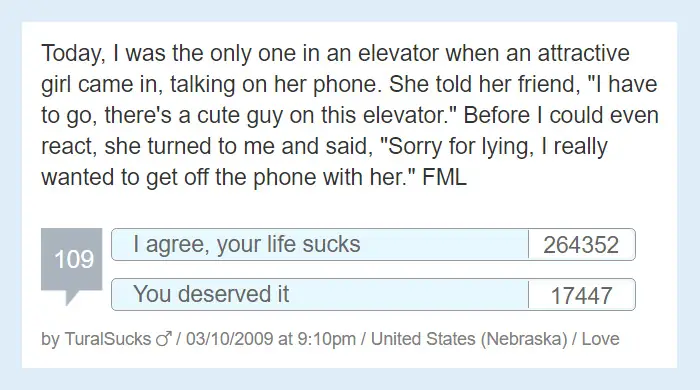This screenshot has width=700, height=390.
Task: Click the male gender symbol beside TuralSucks
Action: pyautogui.click(x=164, y=339)
